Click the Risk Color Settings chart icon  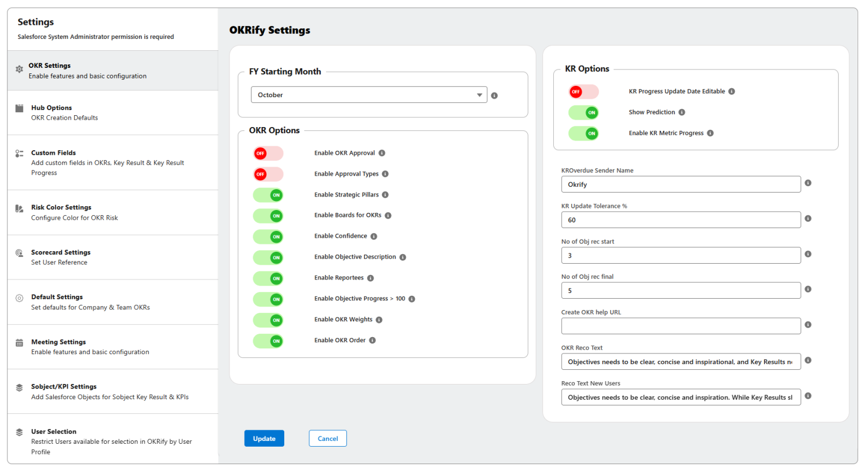[x=19, y=208]
